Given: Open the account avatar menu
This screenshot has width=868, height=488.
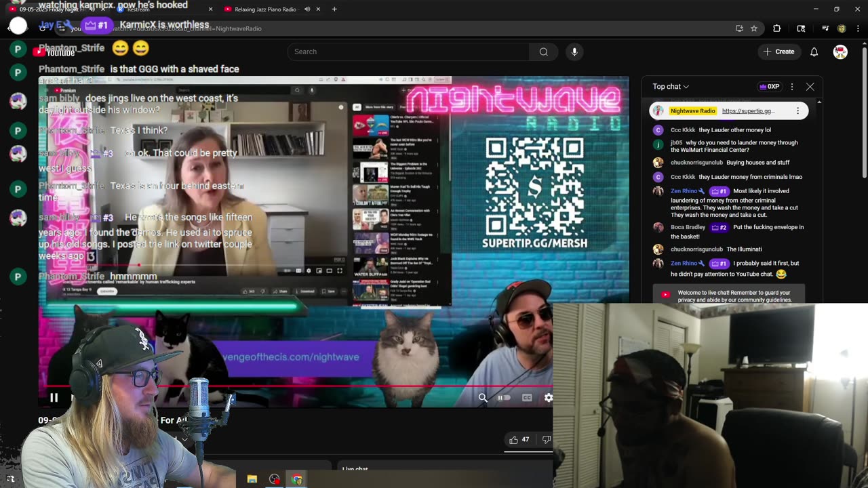Looking at the screenshot, I should (840, 52).
